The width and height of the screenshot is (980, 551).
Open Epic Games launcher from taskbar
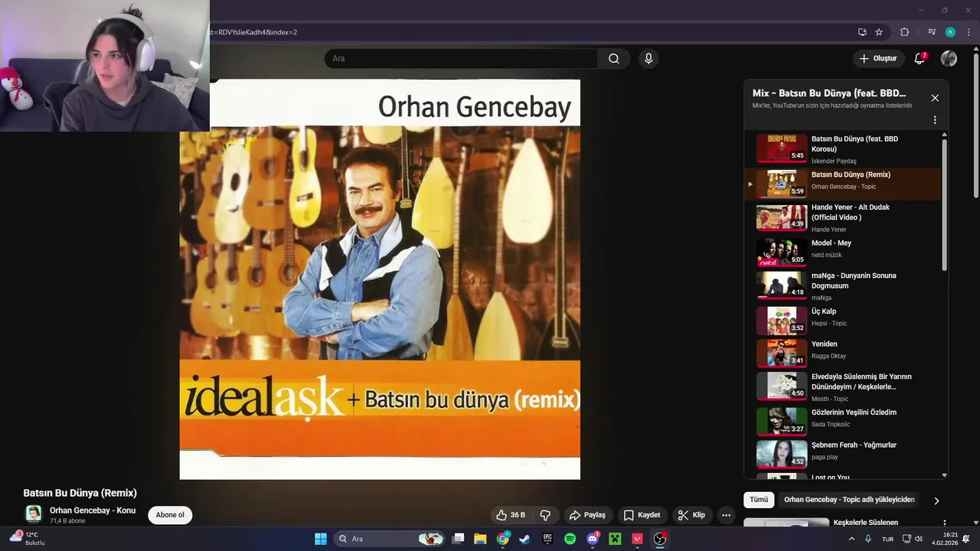tap(547, 539)
